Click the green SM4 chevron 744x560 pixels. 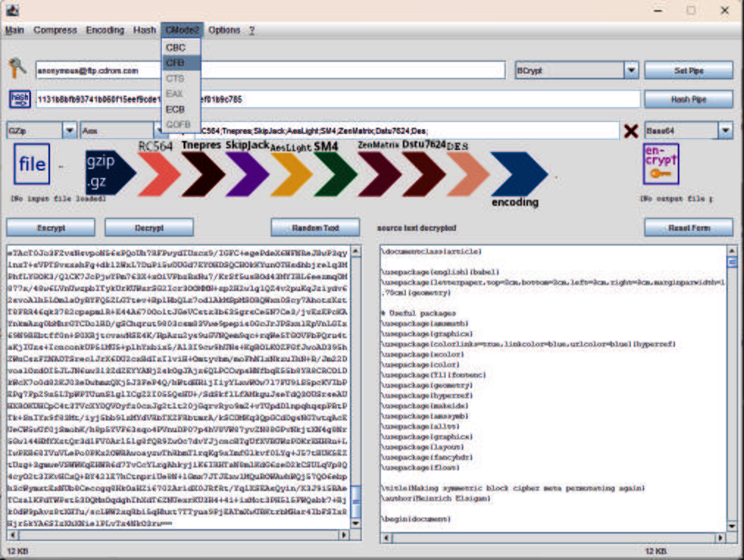point(335,174)
